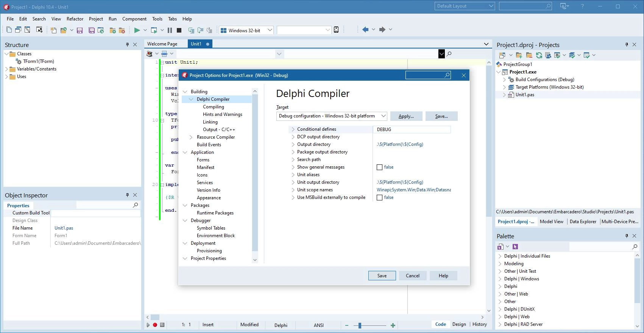Select Version Info in options tree
Screen dimensions: 644x333
point(208,190)
